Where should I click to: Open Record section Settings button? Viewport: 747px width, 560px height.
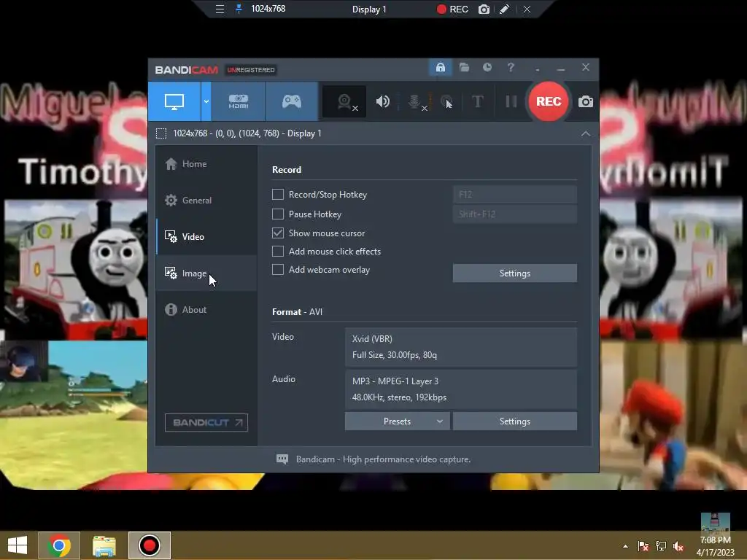[514, 273]
